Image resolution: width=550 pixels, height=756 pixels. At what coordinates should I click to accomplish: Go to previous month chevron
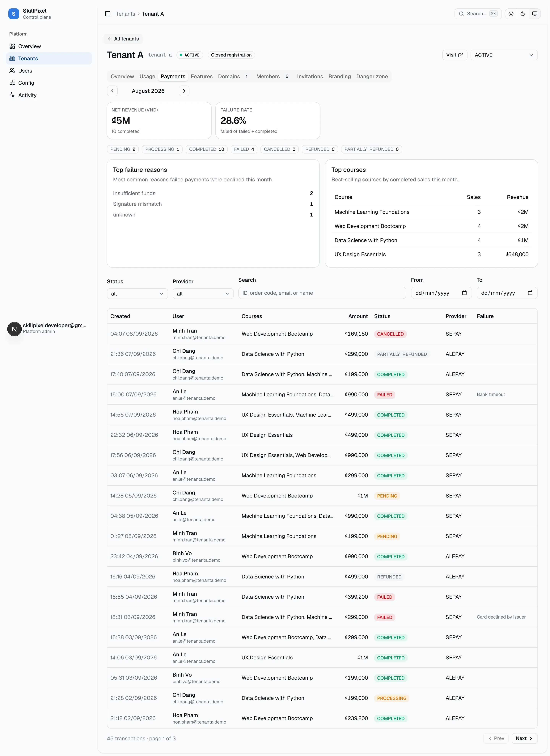(x=112, y=91)
